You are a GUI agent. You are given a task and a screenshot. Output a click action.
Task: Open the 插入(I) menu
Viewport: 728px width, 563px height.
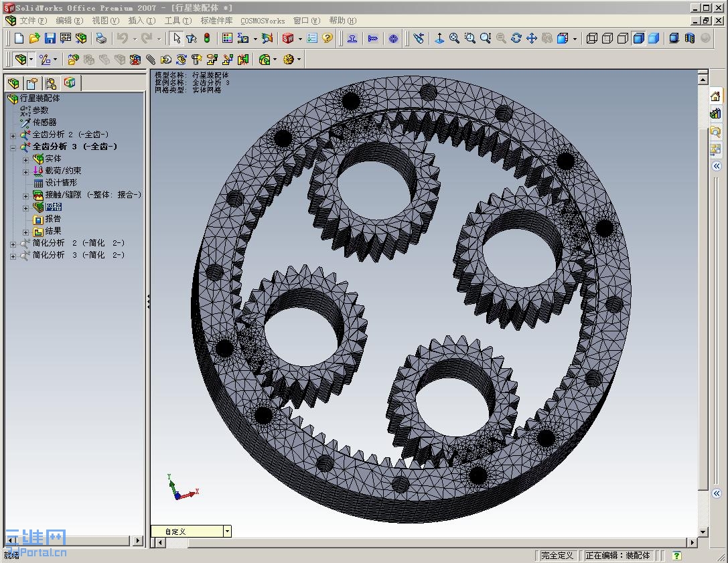pos(141,21)
